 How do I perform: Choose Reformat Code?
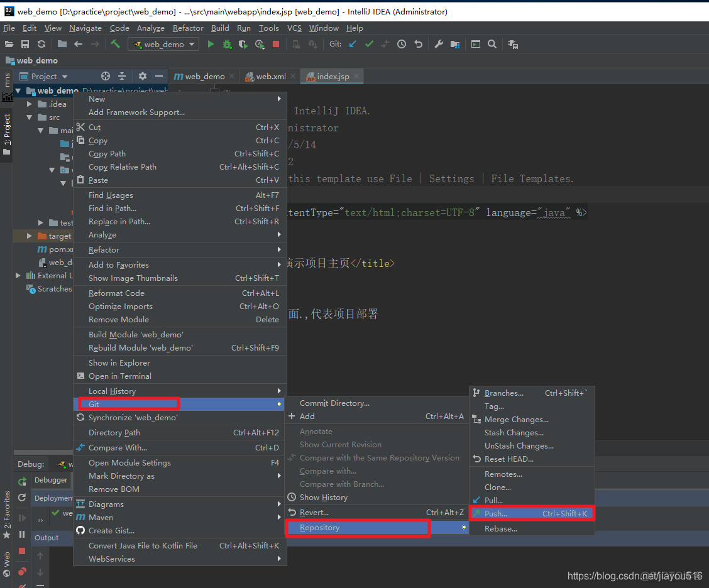pyautogui.click(x=180, y=293)
